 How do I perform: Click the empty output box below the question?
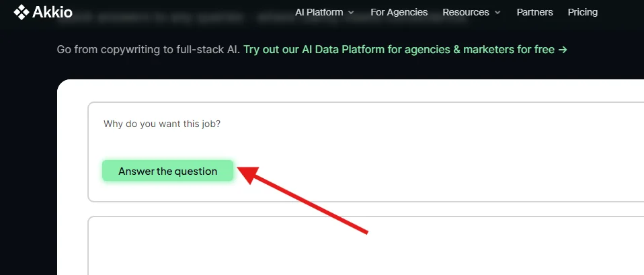coord(366,246)
